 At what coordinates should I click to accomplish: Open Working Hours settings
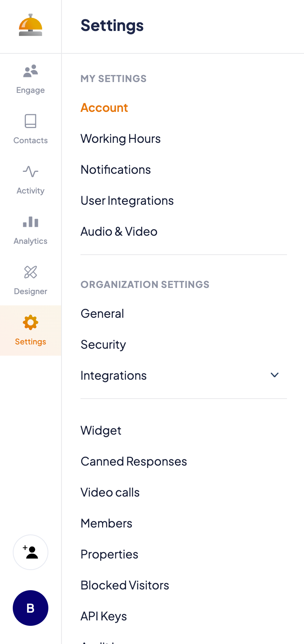pos(120,138)
